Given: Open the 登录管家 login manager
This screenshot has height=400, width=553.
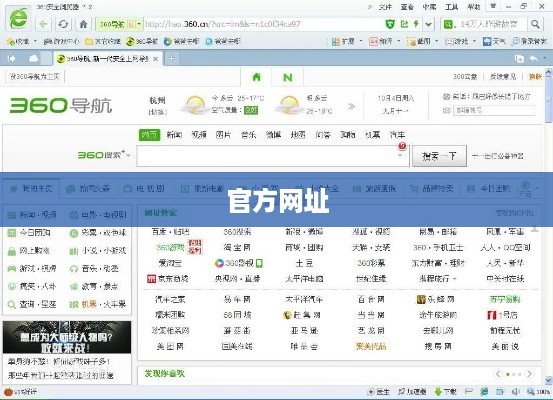Looking at the screenshot, I should click(x=529, y=41).
